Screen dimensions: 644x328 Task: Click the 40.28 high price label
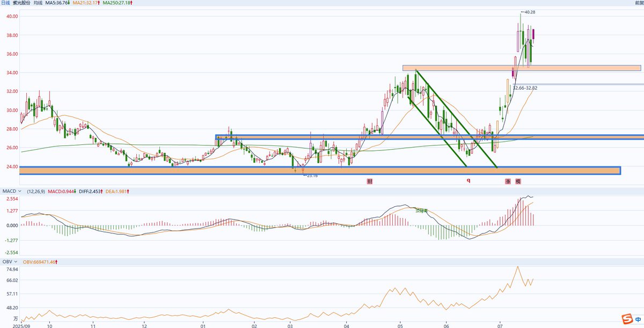[530, 12]
